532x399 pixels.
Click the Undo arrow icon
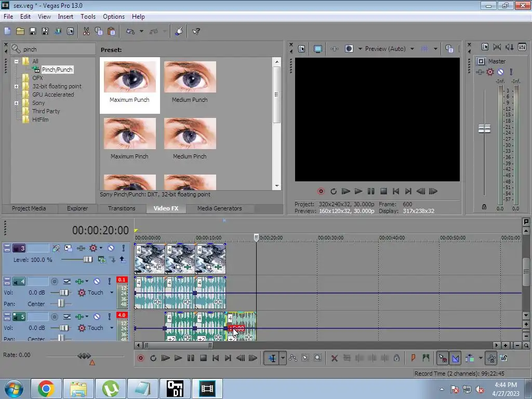(130, 31)
